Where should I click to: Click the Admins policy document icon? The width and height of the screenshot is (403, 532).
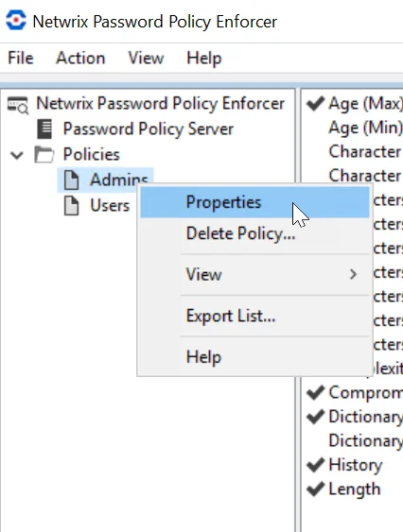[x=72, y=180]
